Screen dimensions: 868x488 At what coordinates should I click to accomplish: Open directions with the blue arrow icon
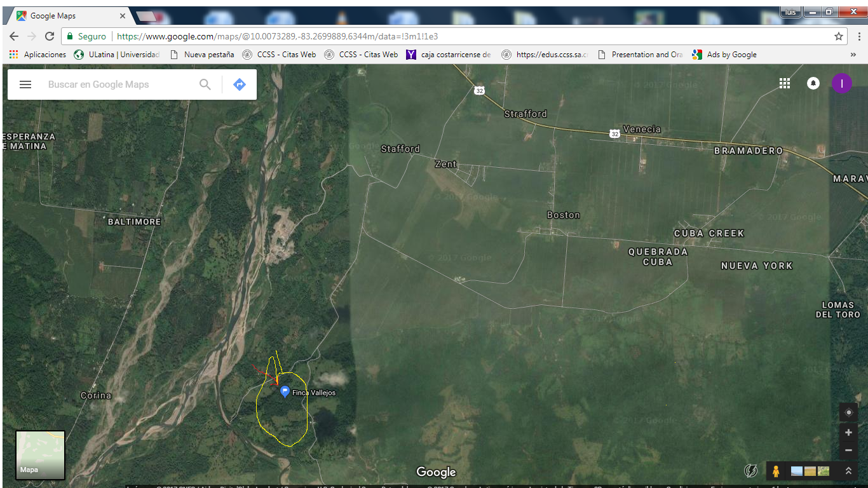[240, 85]
